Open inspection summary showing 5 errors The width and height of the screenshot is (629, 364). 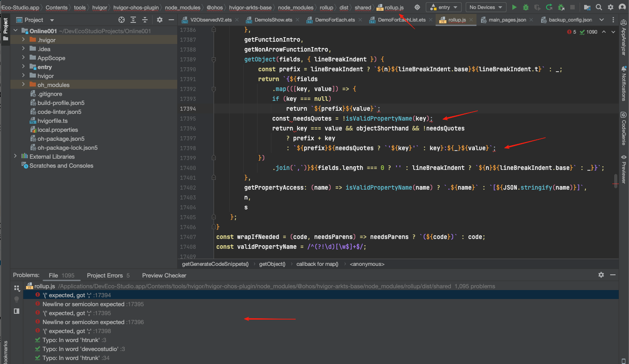(x=582, y=32)
